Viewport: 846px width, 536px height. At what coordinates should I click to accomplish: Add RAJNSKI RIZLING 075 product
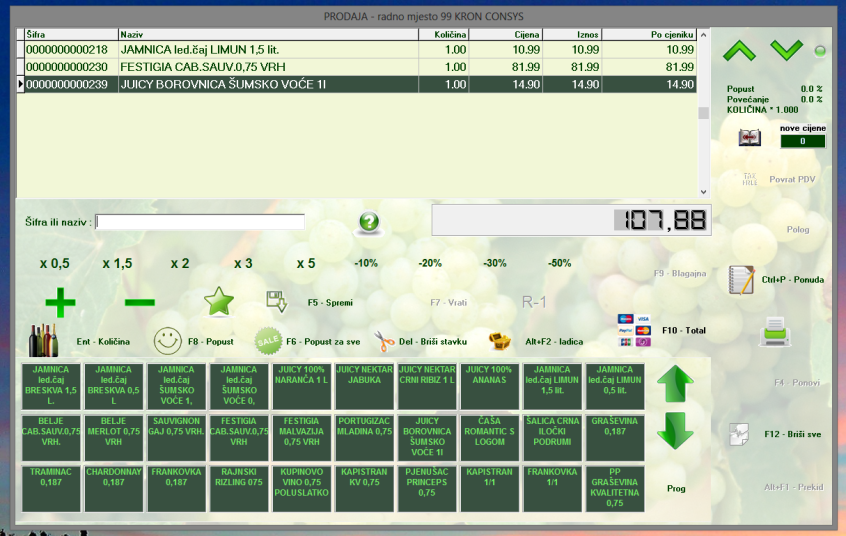[x=238, y=488]
